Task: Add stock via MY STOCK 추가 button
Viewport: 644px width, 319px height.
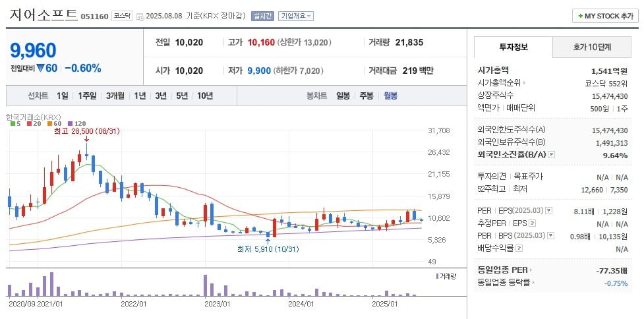Action: click(x=605, y=16)
